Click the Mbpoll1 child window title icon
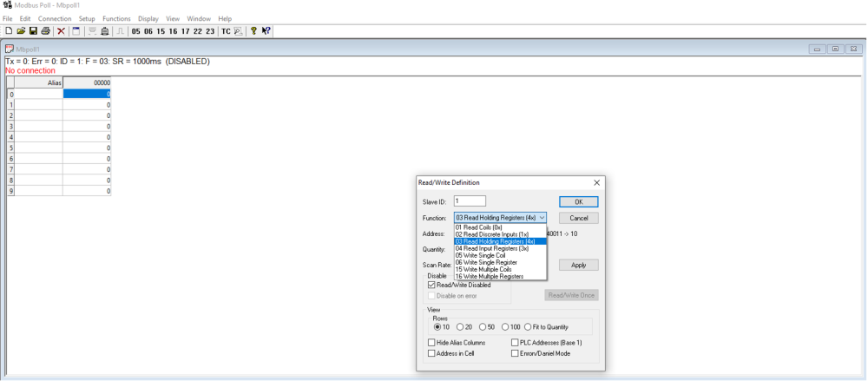The image size is (868, 381). pyautogui.click(x=9, y=49)
